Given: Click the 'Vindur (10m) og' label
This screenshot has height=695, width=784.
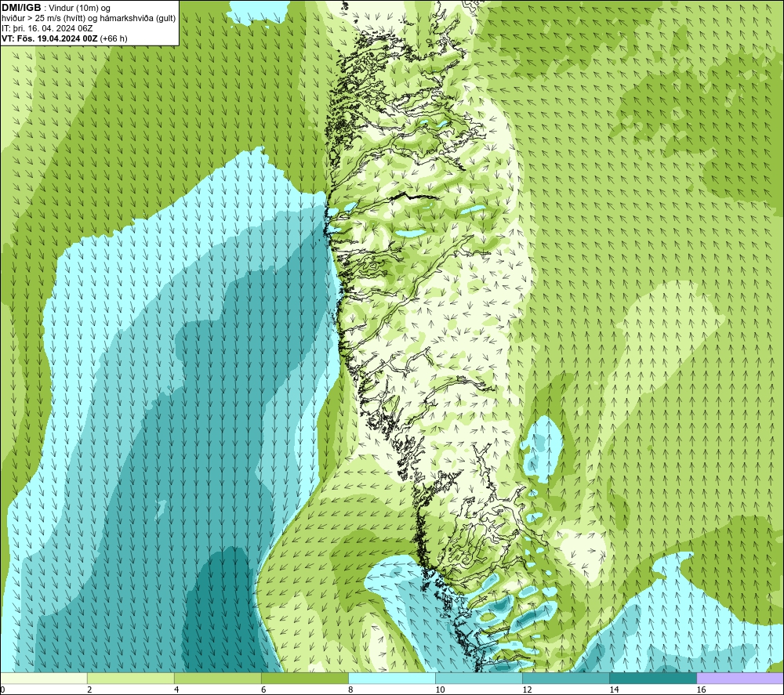Looking at the screenshot, I should (79, 9).
